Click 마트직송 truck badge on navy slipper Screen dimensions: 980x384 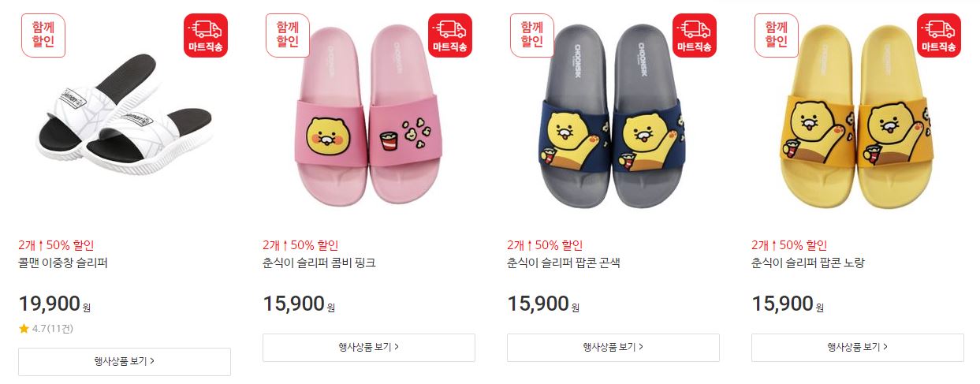[694, 35]
